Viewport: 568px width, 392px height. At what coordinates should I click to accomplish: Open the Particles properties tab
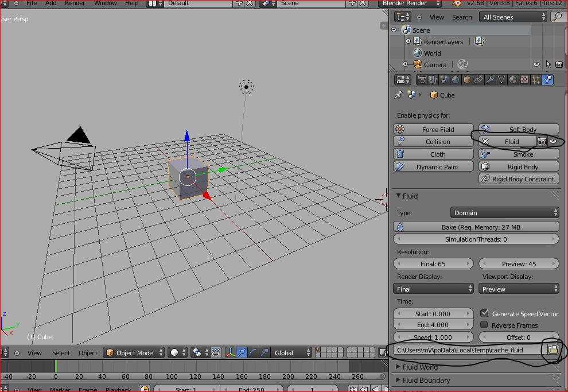click(536, 80)
